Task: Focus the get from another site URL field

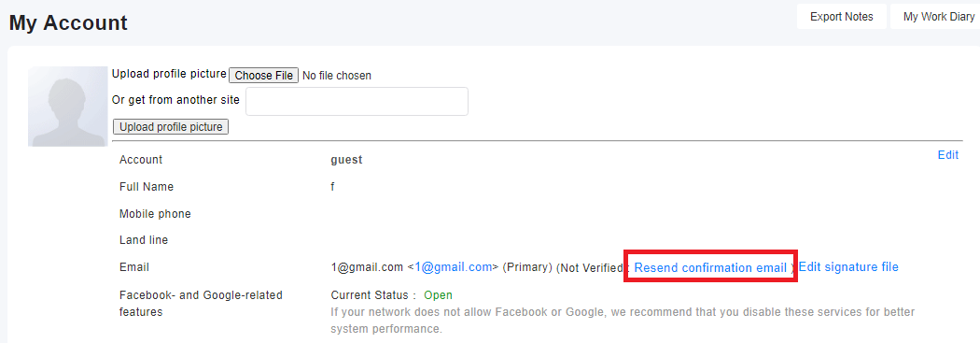Action: [x=357, y=101]
